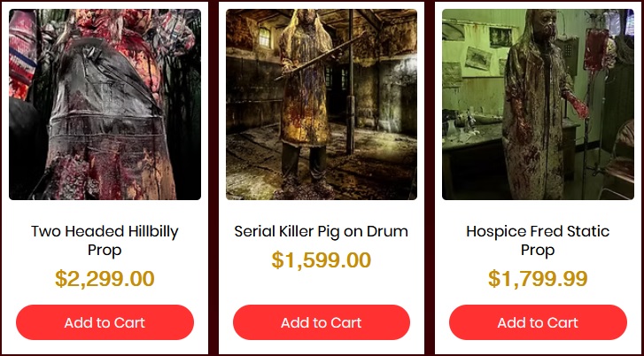
Task: Click the masked Hospice Fred figure
Action: (x=536, y=104)
